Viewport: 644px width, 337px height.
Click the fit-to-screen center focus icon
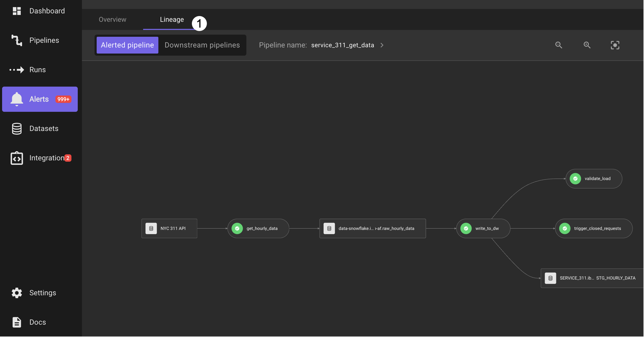pos(616,45)
